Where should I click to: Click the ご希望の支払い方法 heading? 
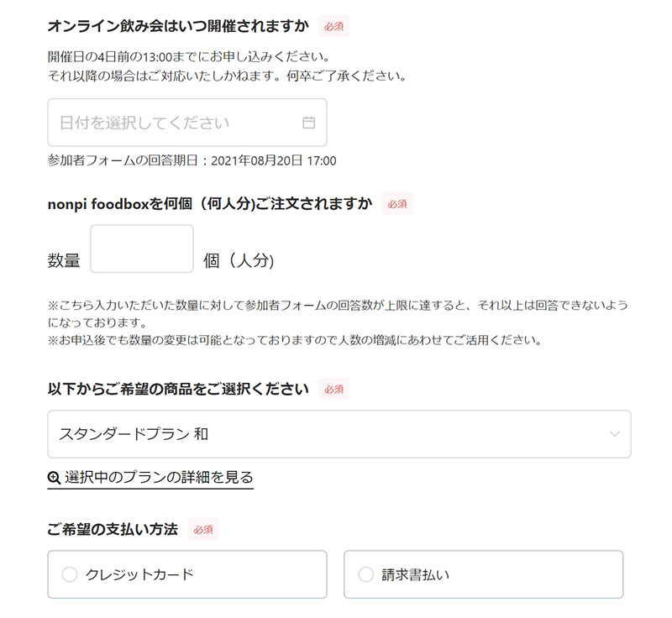pos(113,529)
